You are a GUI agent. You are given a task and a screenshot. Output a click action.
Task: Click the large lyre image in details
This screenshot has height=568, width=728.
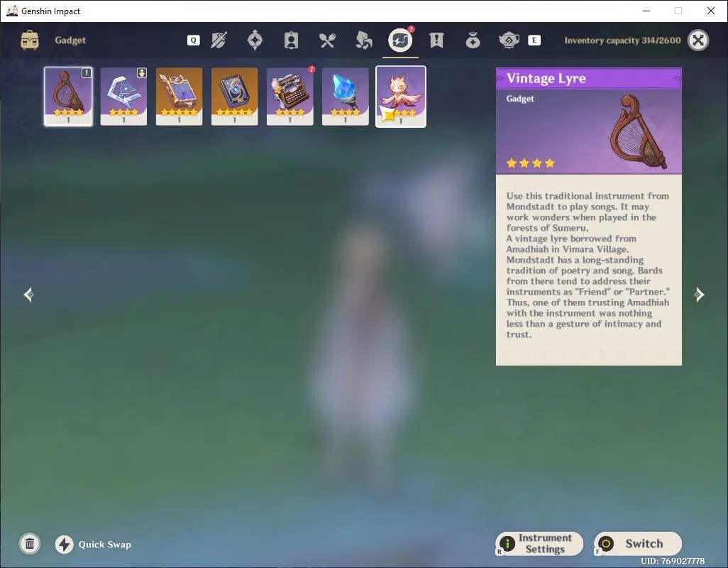tap(637, 132)
